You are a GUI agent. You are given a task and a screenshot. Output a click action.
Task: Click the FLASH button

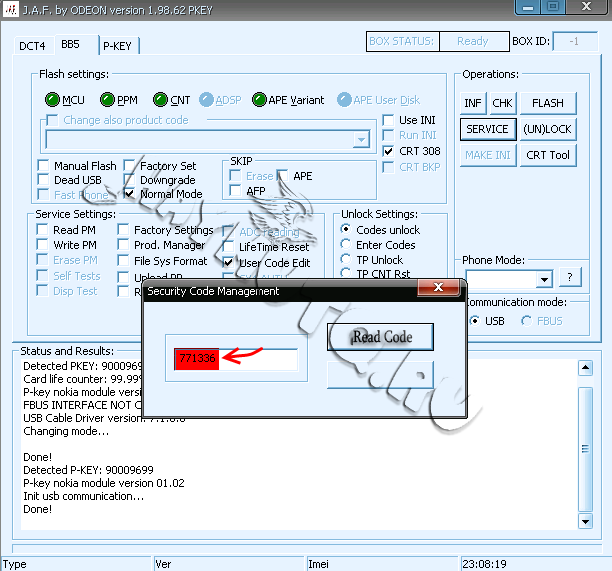pos(548,103)
